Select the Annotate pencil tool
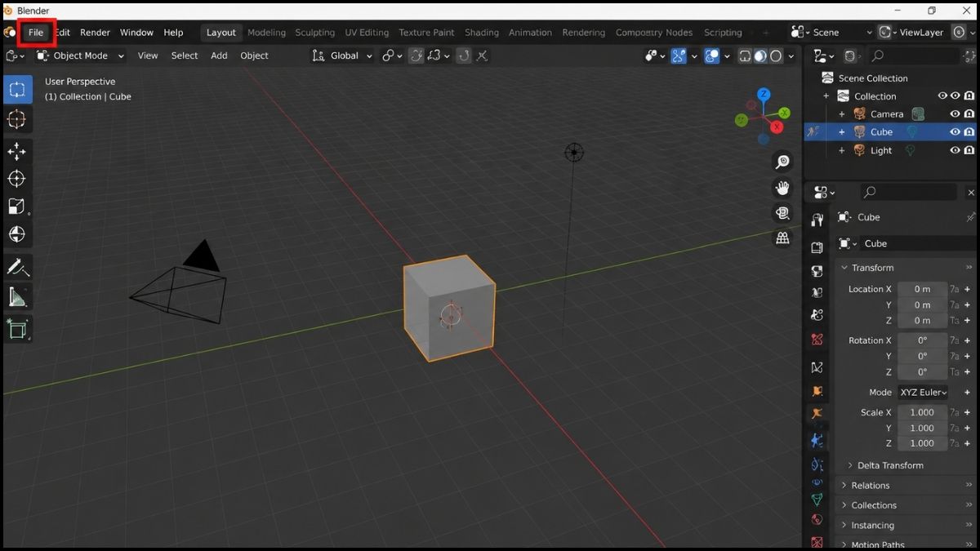 point(17,267)
